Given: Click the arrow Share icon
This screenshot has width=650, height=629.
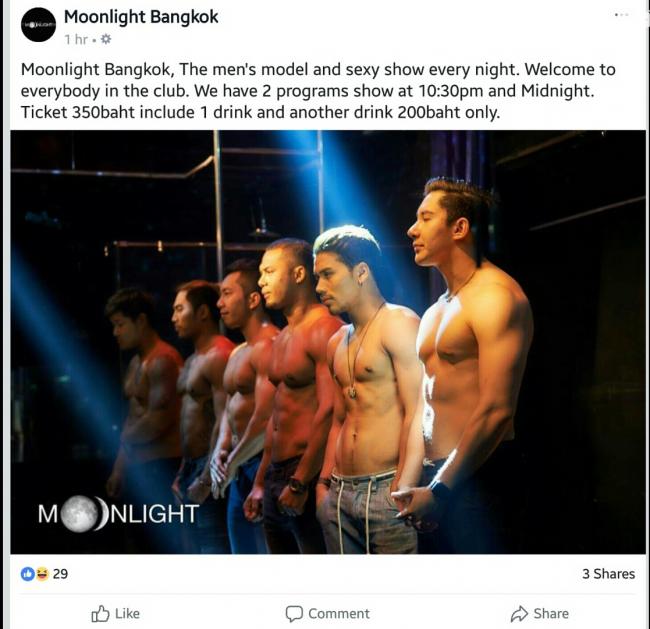Looking at the screenshot, I should [x=519, y=614].
